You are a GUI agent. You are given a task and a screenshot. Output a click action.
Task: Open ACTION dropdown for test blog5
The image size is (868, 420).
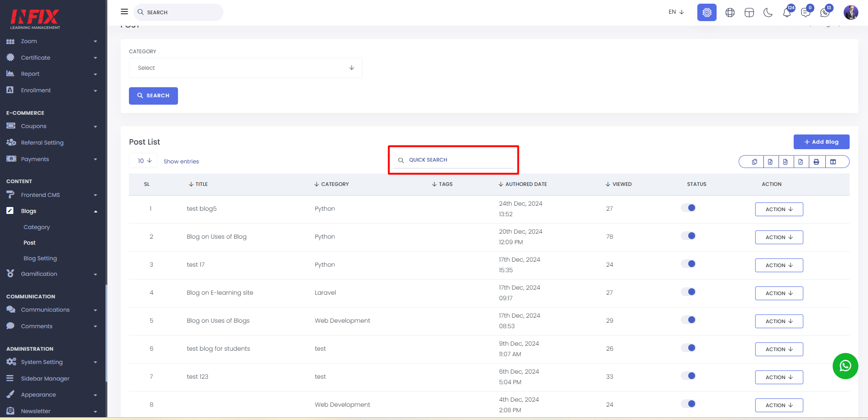(x=779, y=209)
